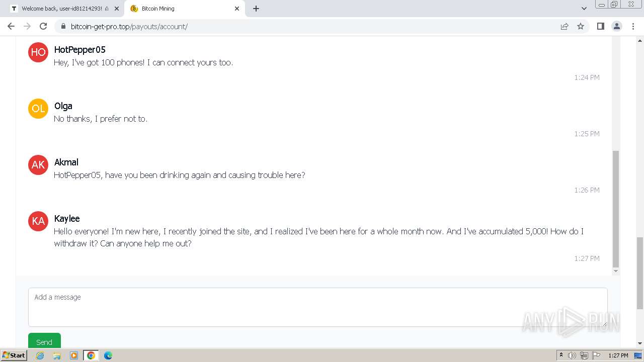Share this page icon

pyautogui.click(x=565, y=26)
